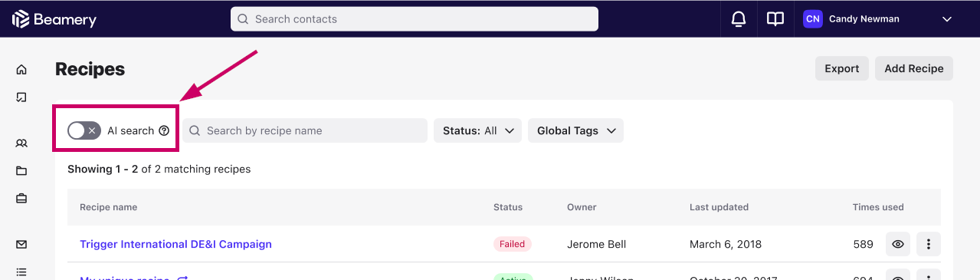Open the help book icon
The width and height of the screenshot is (980, 280).
(x=775, y=19)
